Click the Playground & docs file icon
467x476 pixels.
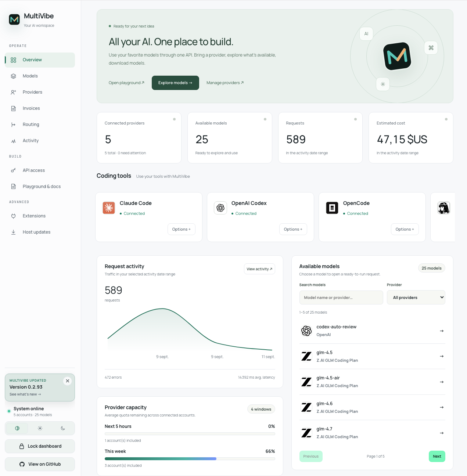tap(13, 187)
